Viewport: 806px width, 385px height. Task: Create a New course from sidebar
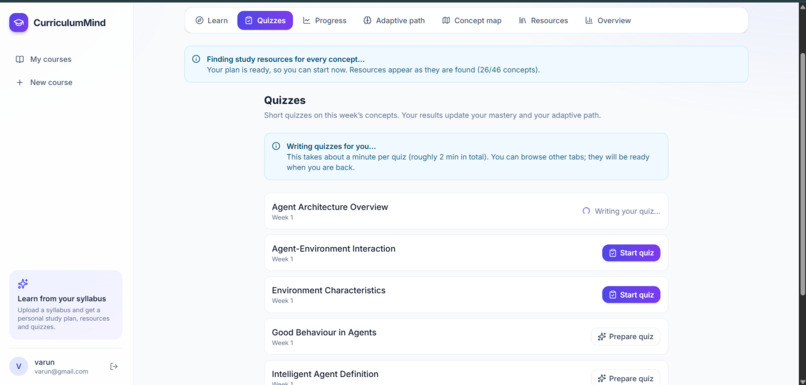tap(66, 82)
